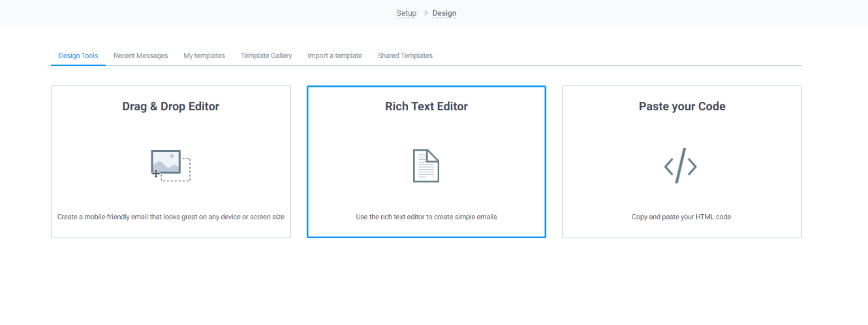868x325 pixels.
Task: Select the Import a template tab
Action: click(x=335, y=56)
